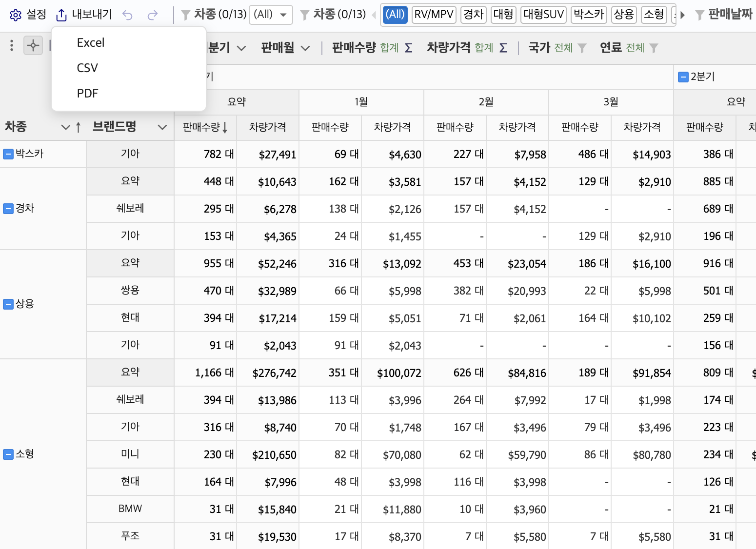Click the BMW brand row label
The height and width of the screenshot is (549, 756).
pyautogui.click(x=130, y=509)
